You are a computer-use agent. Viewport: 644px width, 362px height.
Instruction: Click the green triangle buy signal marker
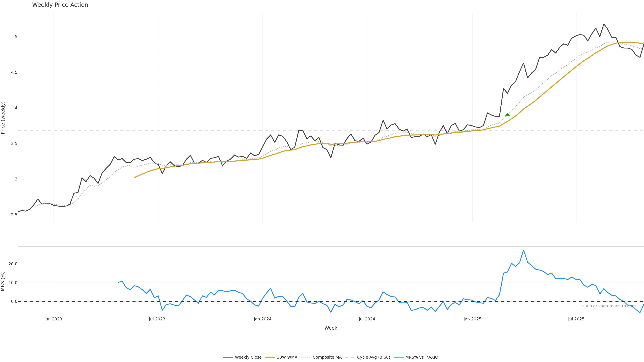pos(507,115)
